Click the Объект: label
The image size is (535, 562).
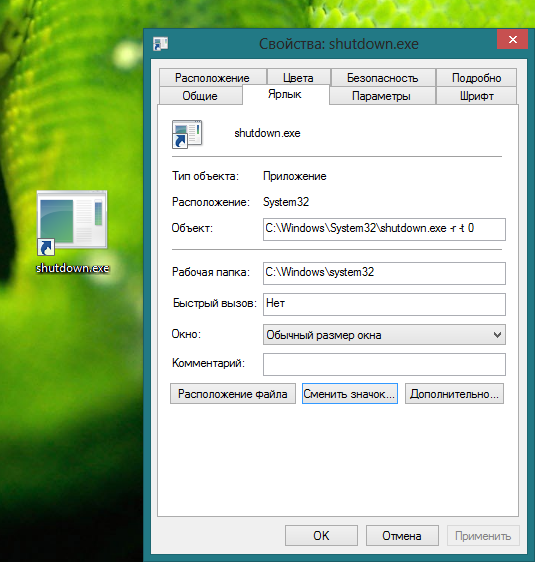pos(192,228)
